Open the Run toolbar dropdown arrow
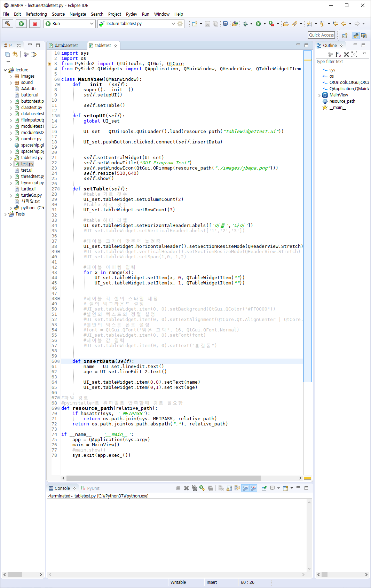 (x=265, y=24)
